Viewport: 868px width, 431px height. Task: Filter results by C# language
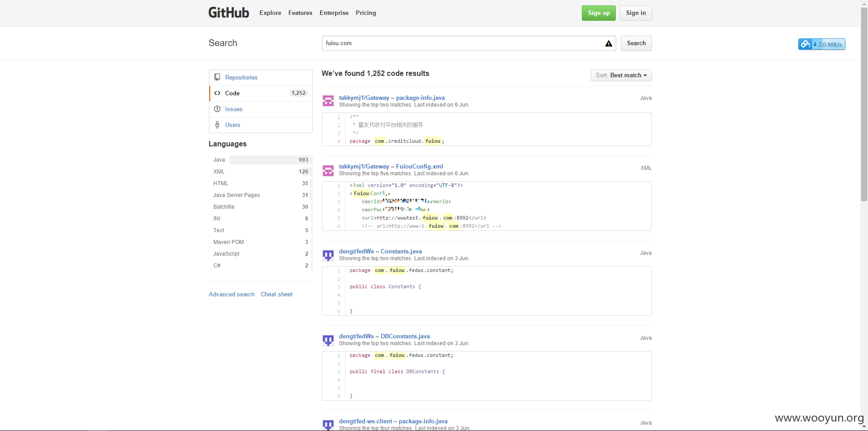click(261, 266)
